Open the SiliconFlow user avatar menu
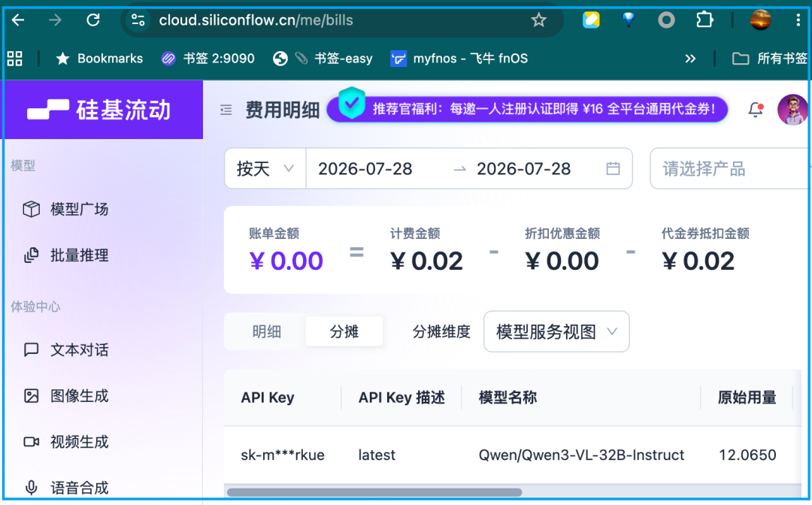 (x=792, y=110)
